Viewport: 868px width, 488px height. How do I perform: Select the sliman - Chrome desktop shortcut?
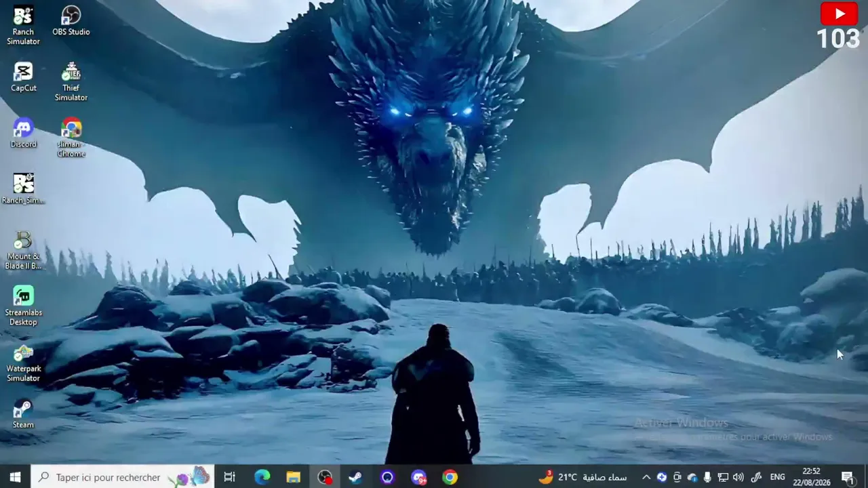(71, 138)
